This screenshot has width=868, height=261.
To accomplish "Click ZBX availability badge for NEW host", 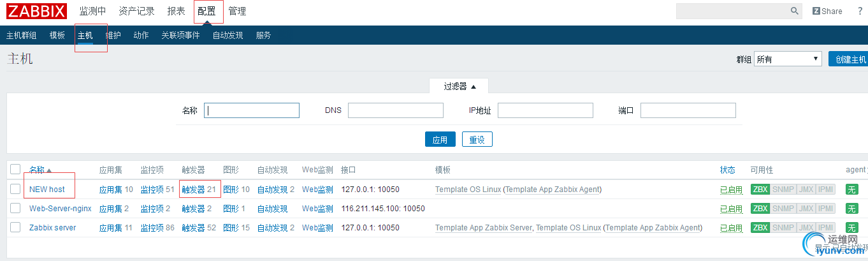I will [760, 190].
